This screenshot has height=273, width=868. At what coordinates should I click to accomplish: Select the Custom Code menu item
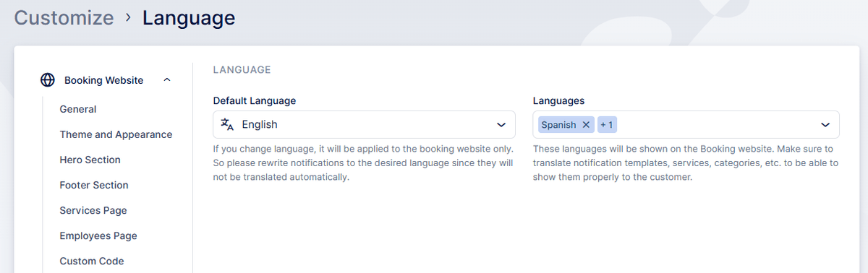coord(92,261)
